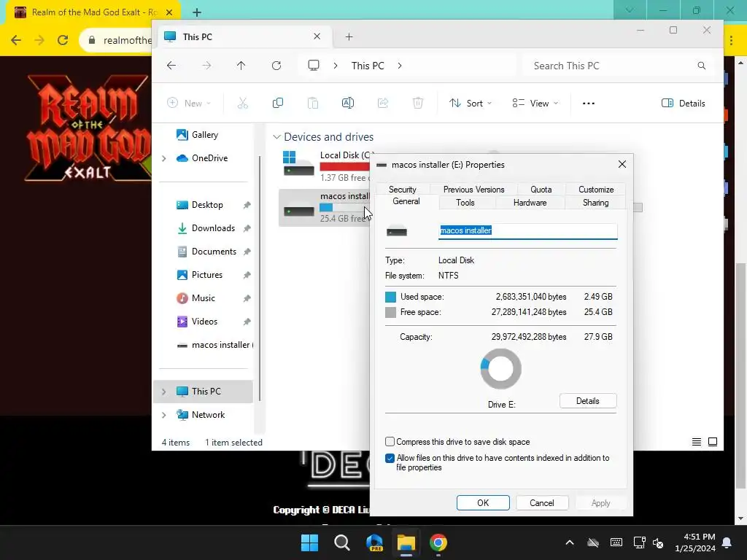This screenshot has width=747, height=560.
Task: Switch to the Security tab
Action: (403, 190)
